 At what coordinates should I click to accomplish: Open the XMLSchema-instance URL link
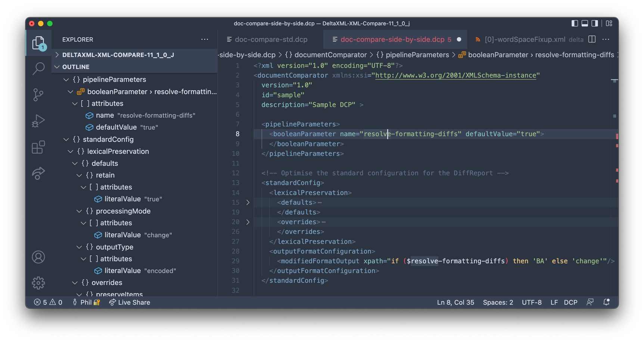click(x=455, y=75)
